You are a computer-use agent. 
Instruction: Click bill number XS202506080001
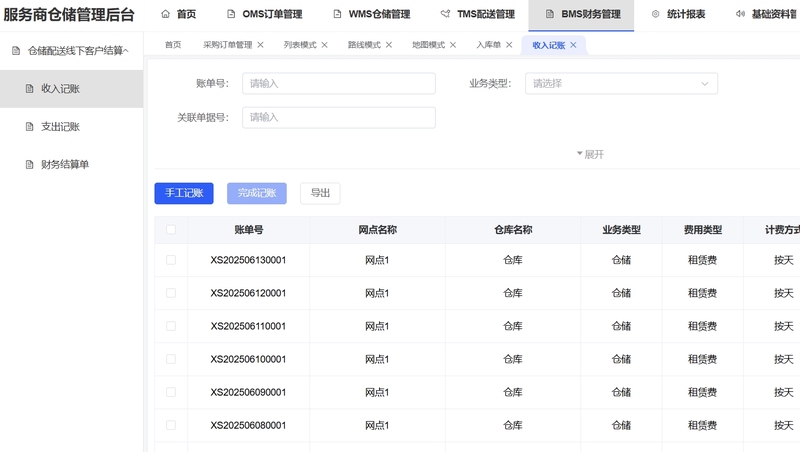click(248, 425)
